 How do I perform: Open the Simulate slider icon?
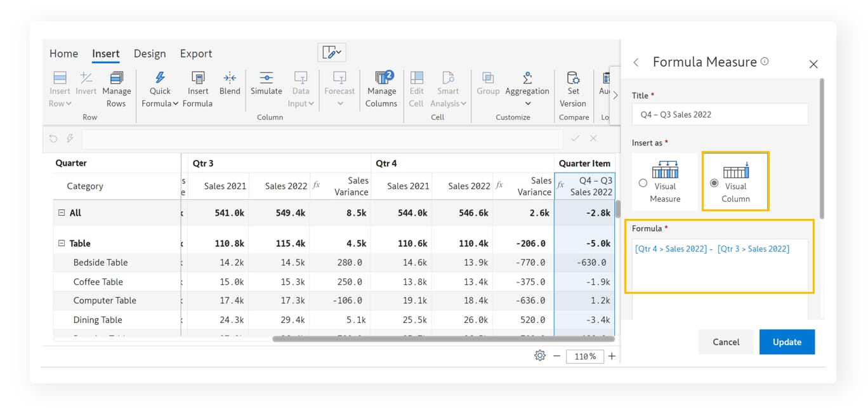pos(266,77)
